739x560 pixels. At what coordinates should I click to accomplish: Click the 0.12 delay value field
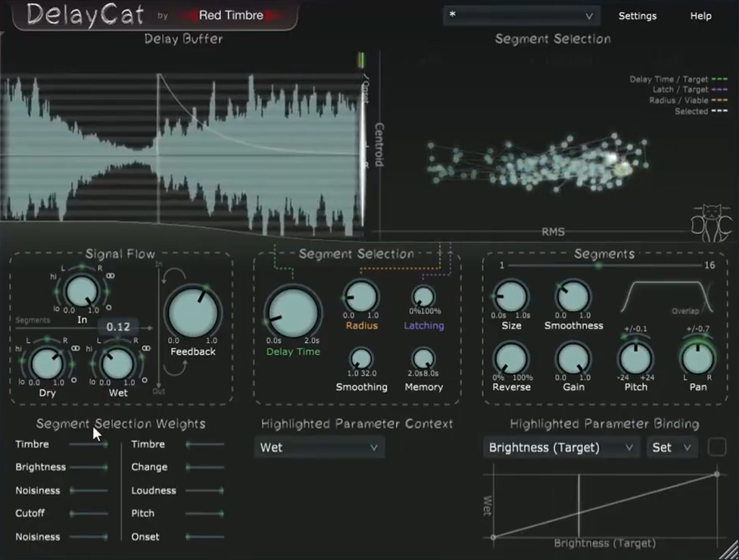pyautogui.click(x=118, y=327)
